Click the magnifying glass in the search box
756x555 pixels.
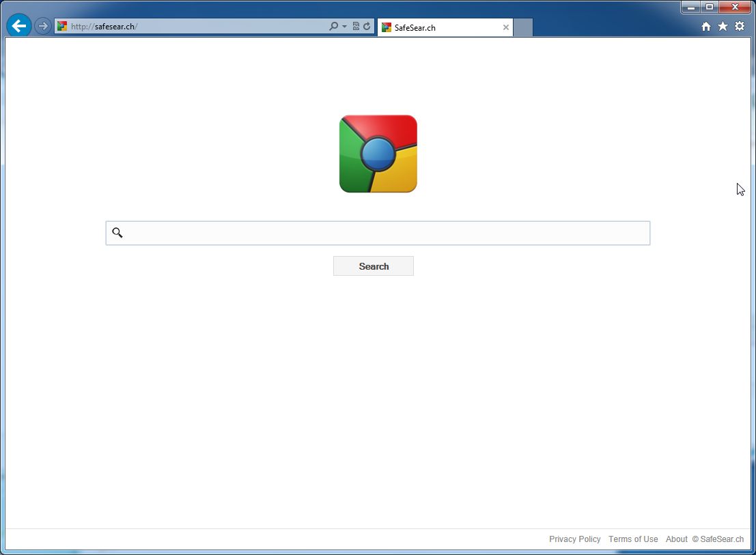(x=117, y=233)
